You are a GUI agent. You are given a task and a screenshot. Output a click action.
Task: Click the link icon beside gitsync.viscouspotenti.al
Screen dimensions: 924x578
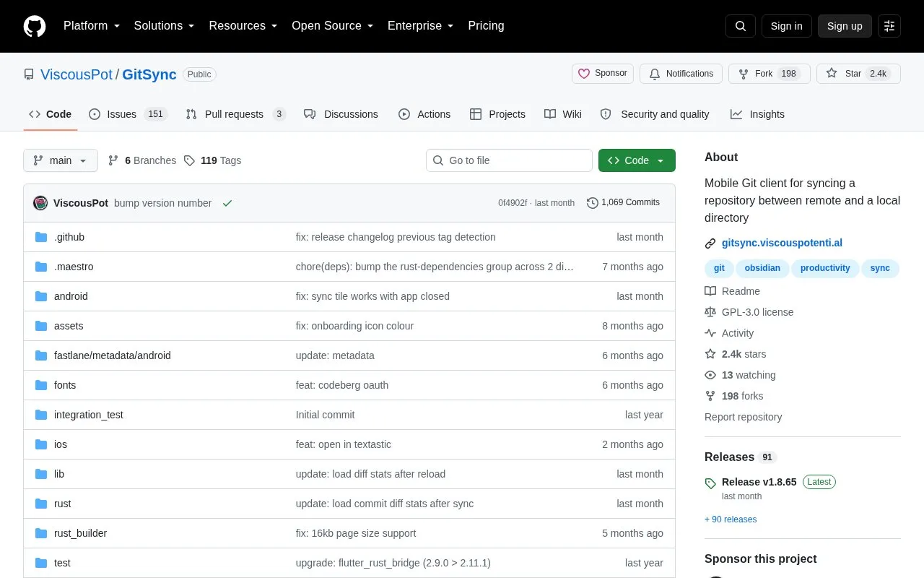[x=710, y=243]
